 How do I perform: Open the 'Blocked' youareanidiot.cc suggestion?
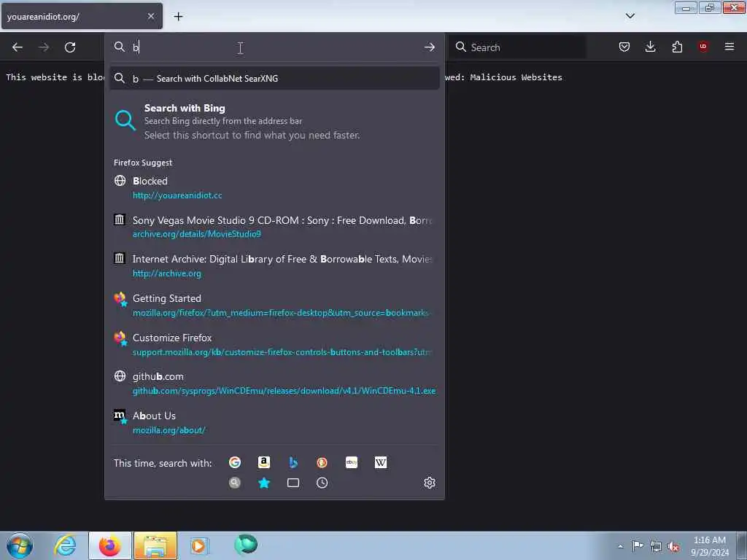point(274,187)
